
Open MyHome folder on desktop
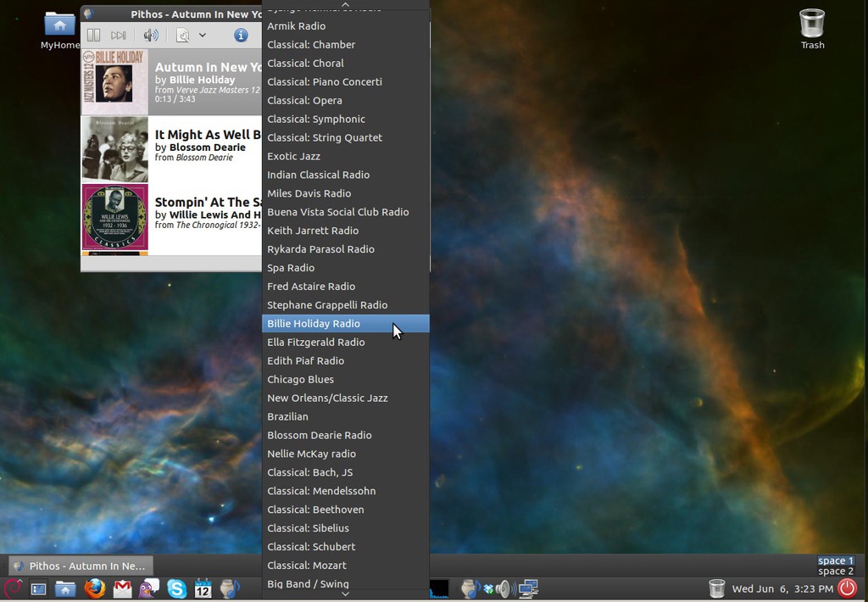click(60, 31)
